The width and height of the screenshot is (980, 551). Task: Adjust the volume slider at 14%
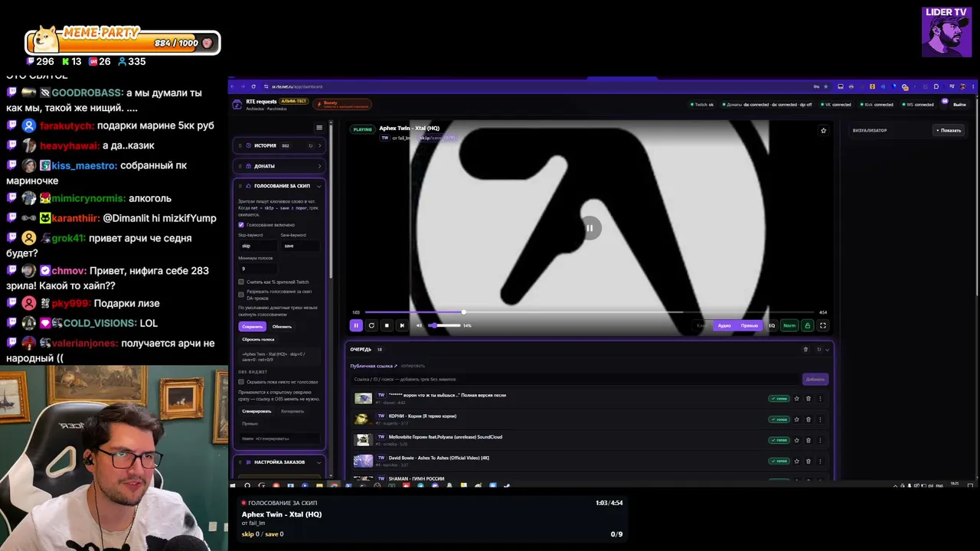(x=444, y=325)
